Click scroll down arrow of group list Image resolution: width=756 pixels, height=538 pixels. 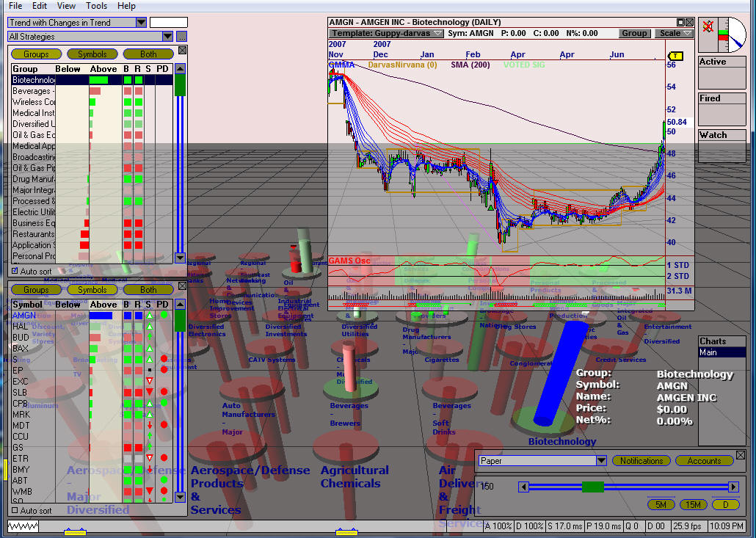(180, 258)
